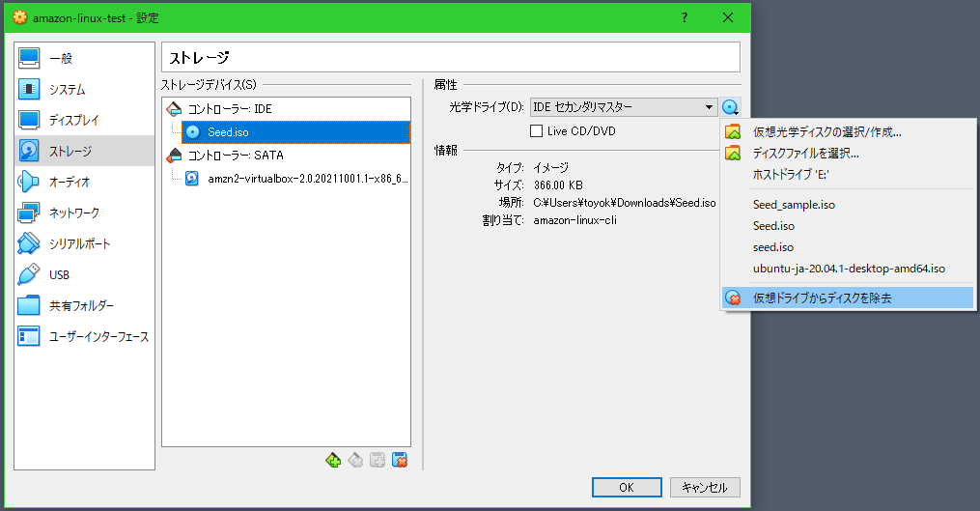This screenshot has width=980, height=511.
Task: Close the settings dialog window
Action: coord(727,17)
